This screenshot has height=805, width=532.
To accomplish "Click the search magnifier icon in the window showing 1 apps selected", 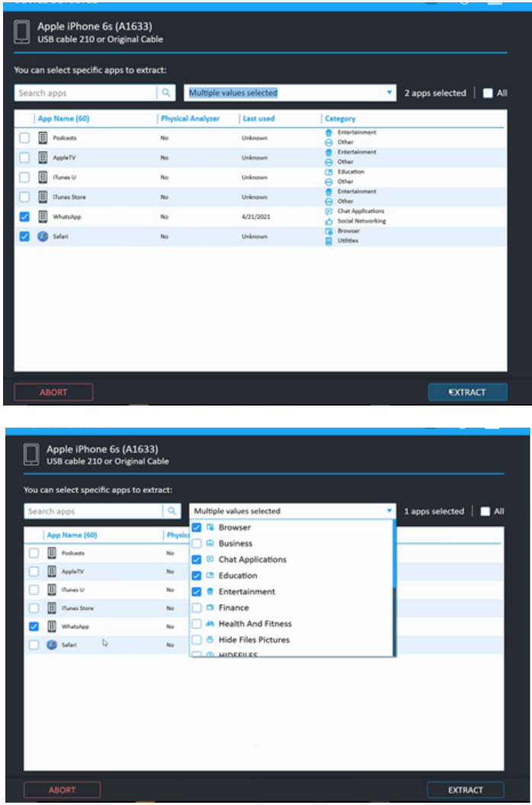I will [171, 511].
